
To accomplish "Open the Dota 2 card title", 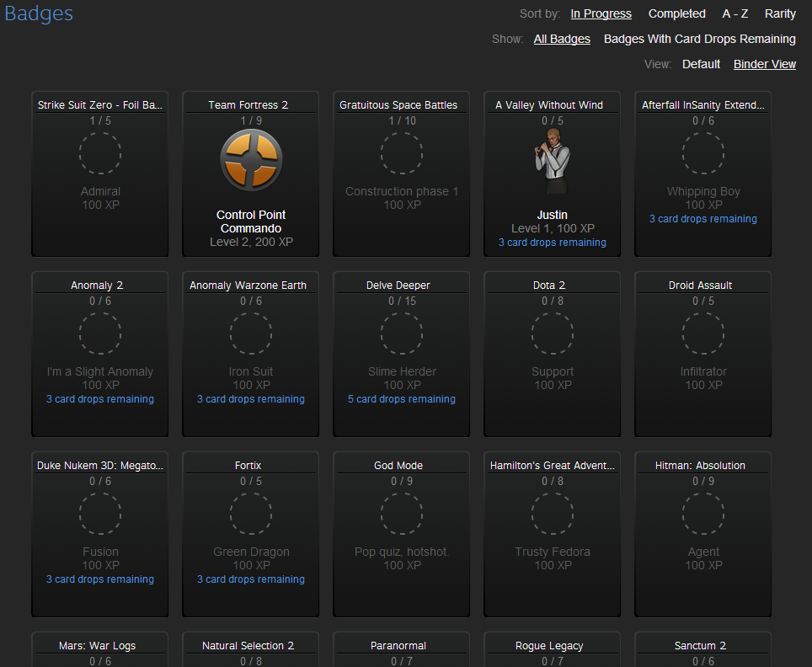I will pyautogui.click(x=549, y=285).
